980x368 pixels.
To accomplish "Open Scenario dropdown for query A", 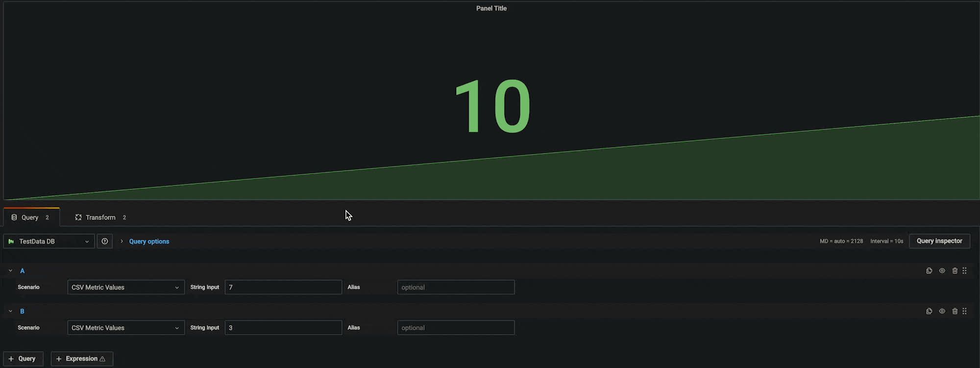I will pyautogui.click(x=125, y=288).
